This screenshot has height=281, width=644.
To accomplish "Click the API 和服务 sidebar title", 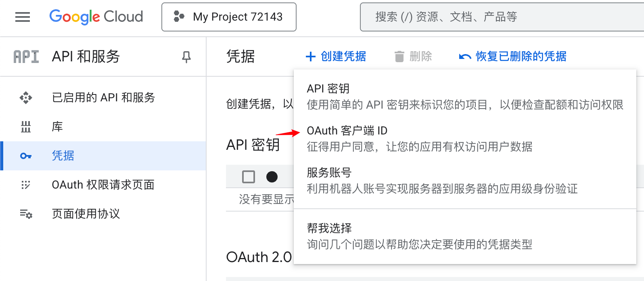I will [x=86, y=57].
